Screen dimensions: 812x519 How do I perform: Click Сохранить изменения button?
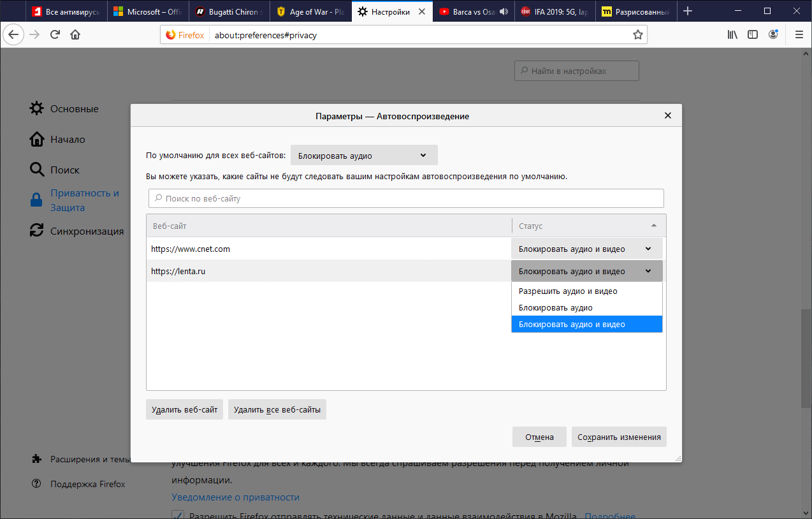pos(619,437)
